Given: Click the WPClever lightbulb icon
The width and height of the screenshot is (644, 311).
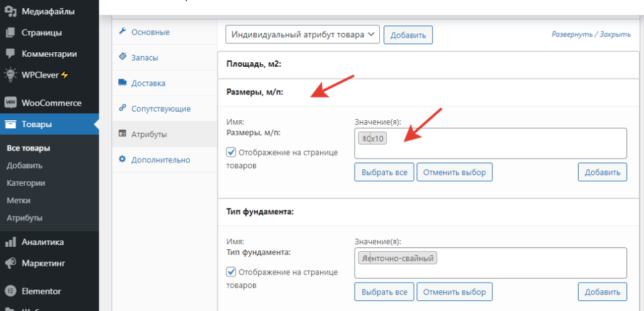Looking at the screenshot, I should click(10, 74).
